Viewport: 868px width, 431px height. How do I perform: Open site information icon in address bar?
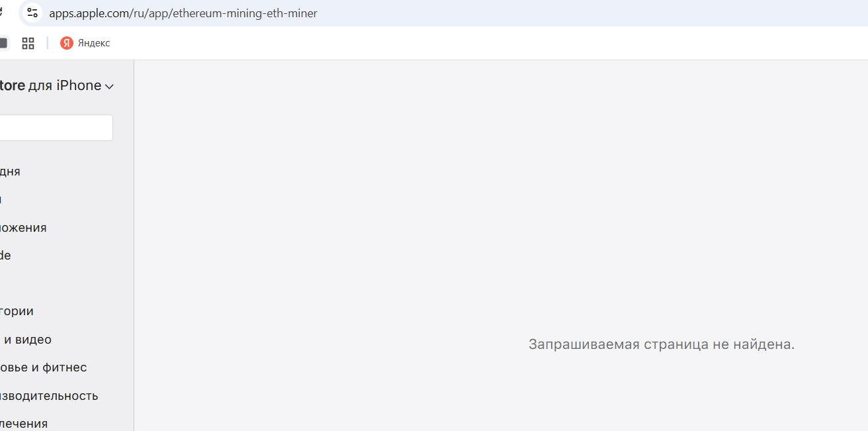[32, 13]
